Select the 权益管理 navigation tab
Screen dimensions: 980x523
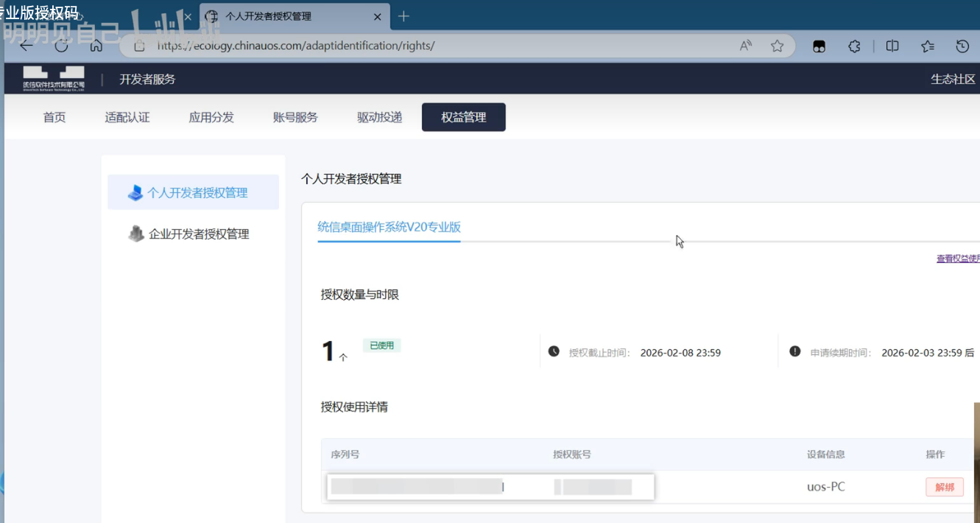click(x=464, y=117)
